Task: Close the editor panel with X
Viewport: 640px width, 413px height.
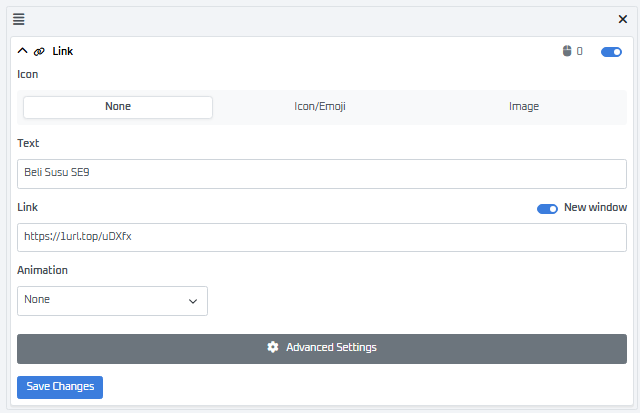Action: point(622,19)
